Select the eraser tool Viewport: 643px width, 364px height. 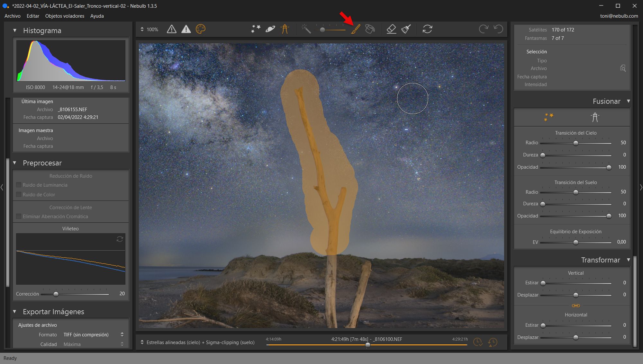coord(391,29)
